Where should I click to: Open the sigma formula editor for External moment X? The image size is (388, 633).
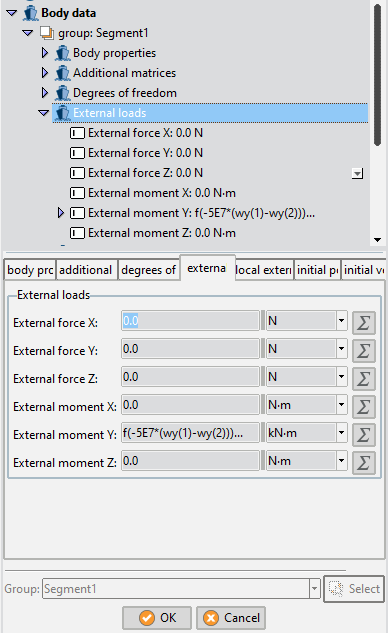(363, 407)
